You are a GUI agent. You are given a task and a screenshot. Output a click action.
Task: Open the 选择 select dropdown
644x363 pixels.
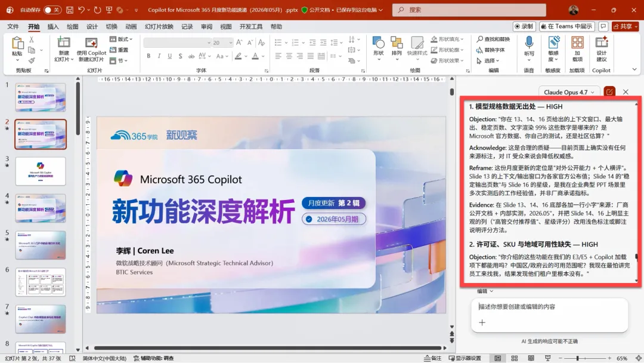point(488,60)
